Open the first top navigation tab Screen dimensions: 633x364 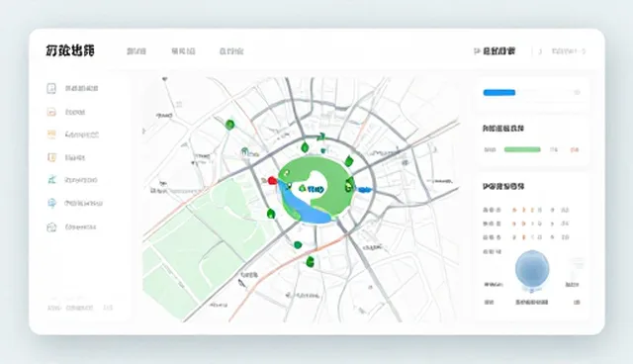pos(136,51)
